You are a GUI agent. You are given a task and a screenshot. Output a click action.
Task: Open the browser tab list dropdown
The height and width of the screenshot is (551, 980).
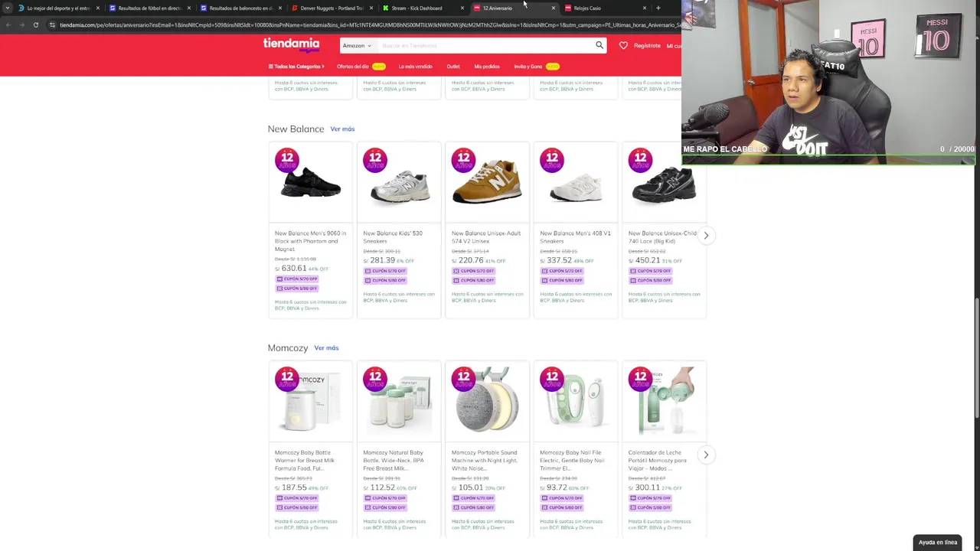[8, 8]
